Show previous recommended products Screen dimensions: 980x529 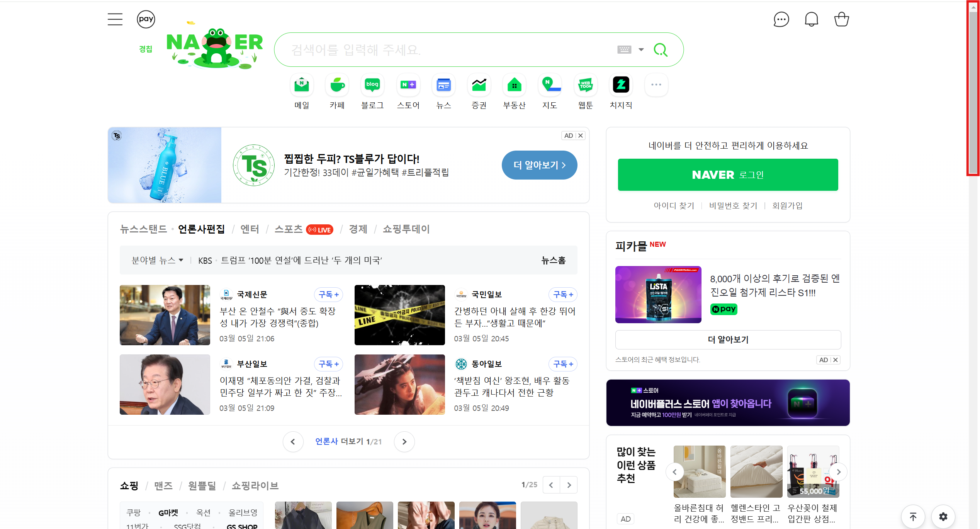(675, 472)
